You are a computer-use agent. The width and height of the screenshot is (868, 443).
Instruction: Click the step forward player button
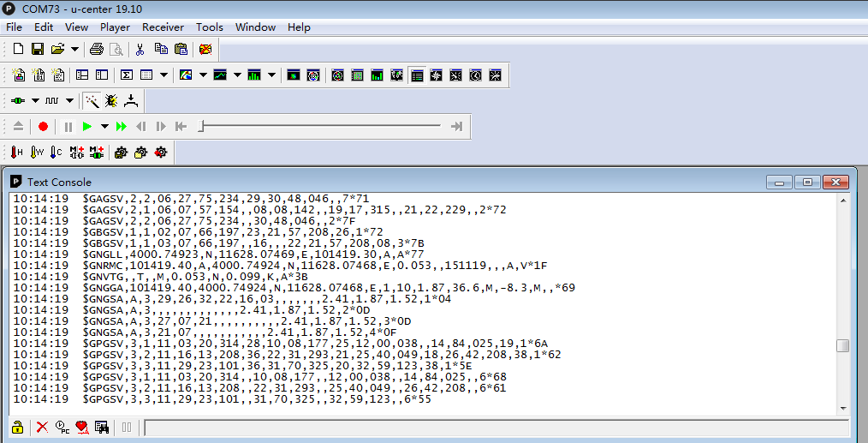point(161,127)
